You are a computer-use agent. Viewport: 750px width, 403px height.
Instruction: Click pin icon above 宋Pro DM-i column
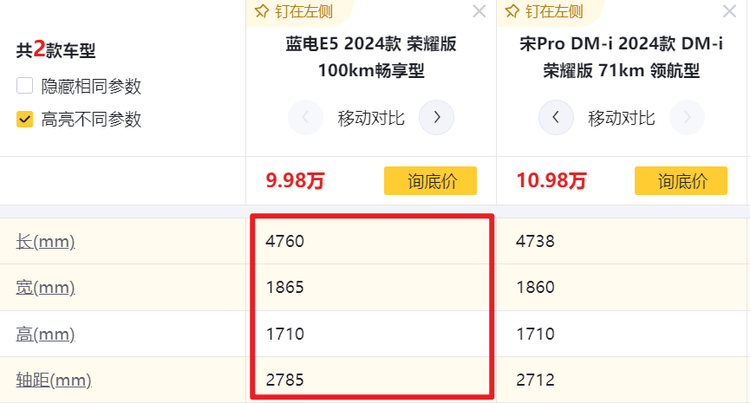point(512,12)
